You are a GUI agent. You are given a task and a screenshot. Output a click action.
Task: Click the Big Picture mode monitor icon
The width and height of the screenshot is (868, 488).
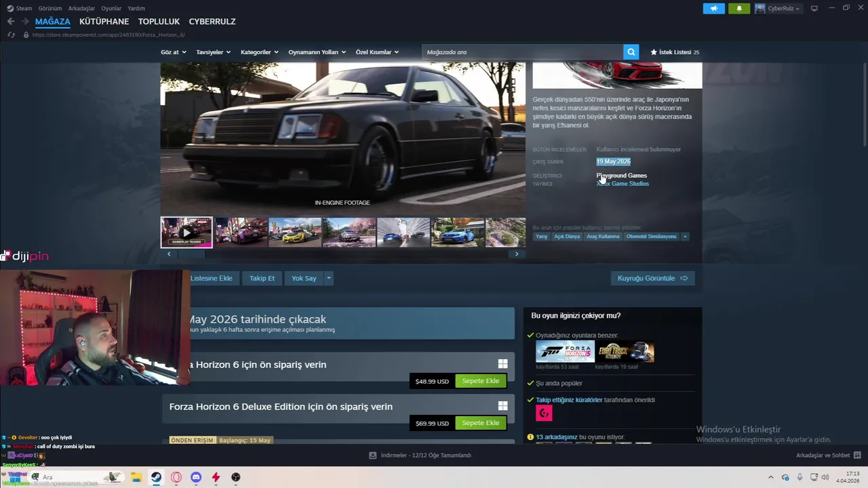(x=814, y=9)
